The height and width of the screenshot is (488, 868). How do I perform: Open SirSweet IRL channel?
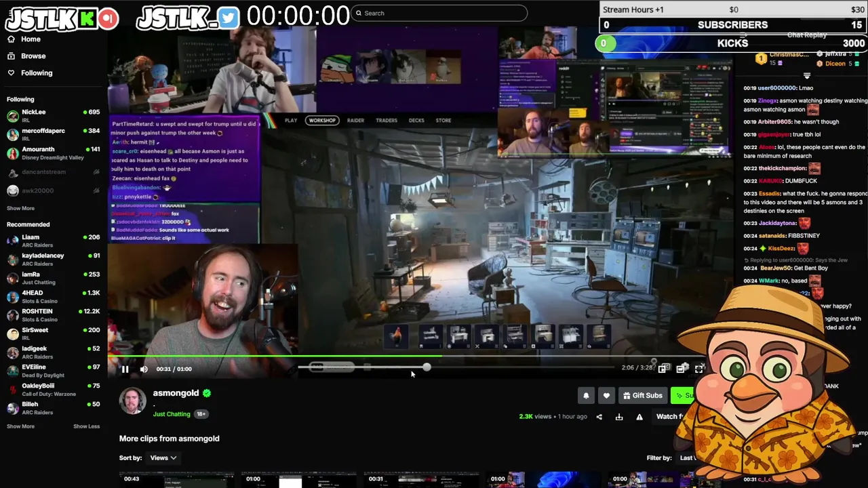click(54, 334)
